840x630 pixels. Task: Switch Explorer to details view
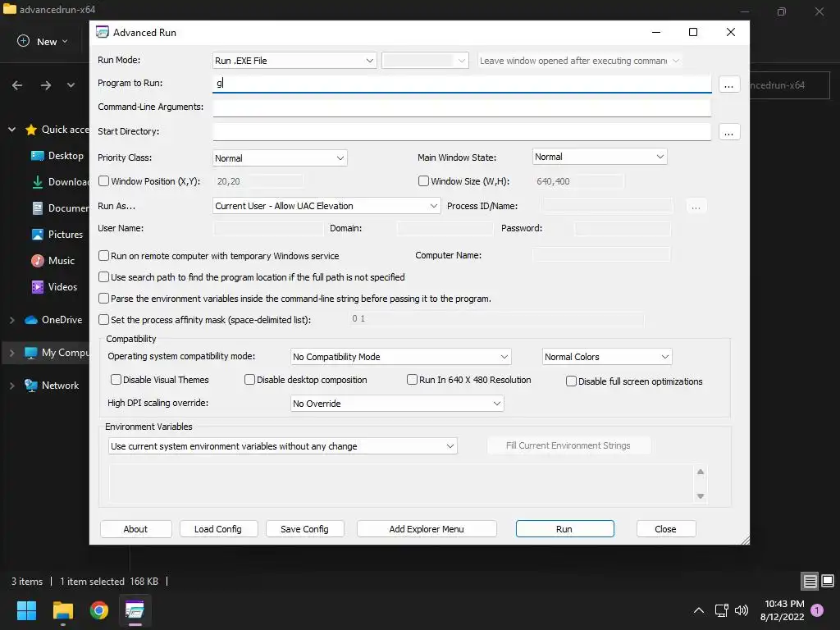pos(810,581)
